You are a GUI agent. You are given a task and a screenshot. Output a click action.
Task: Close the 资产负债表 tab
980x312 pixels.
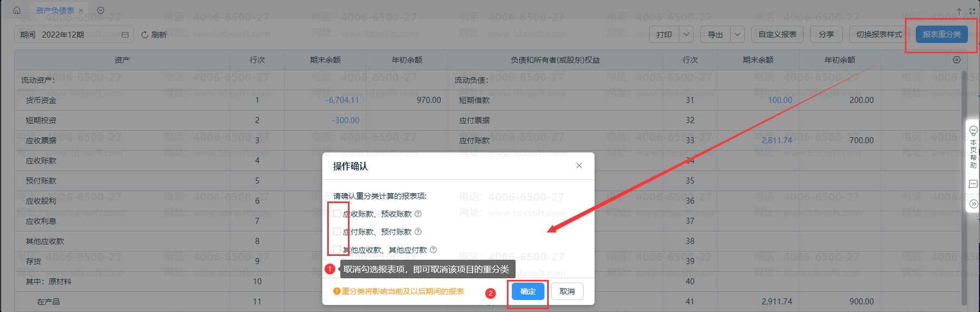click(81, 10)
